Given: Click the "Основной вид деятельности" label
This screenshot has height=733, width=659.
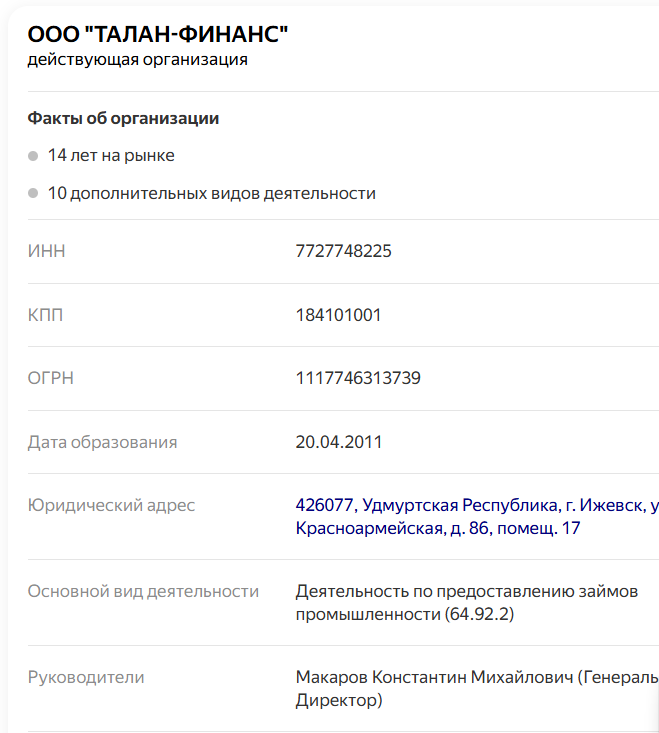Looking at the screenshot, I should tap(143, 591).
